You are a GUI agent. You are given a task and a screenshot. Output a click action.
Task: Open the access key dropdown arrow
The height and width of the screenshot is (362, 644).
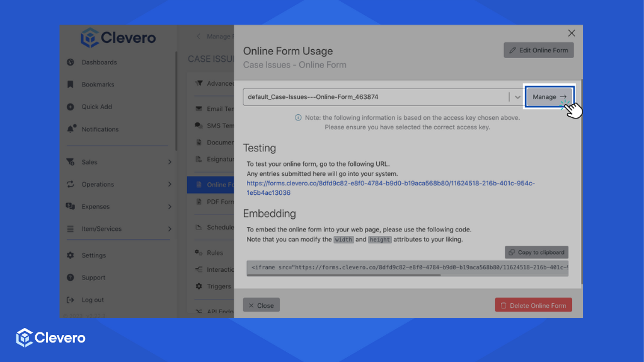tap(517, 97)
